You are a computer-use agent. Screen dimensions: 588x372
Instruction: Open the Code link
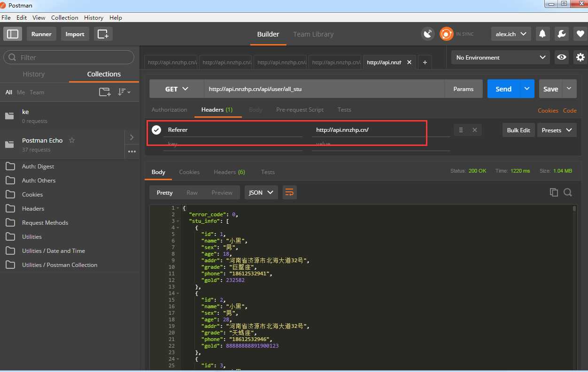pos(570,110)
